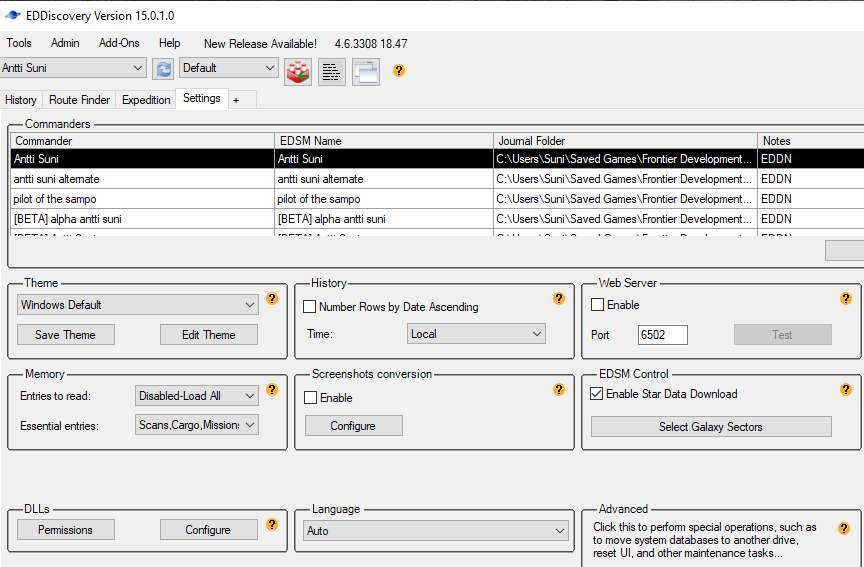
Task: Open the Add-On manager red bricks icon
Action: point(298,72)
